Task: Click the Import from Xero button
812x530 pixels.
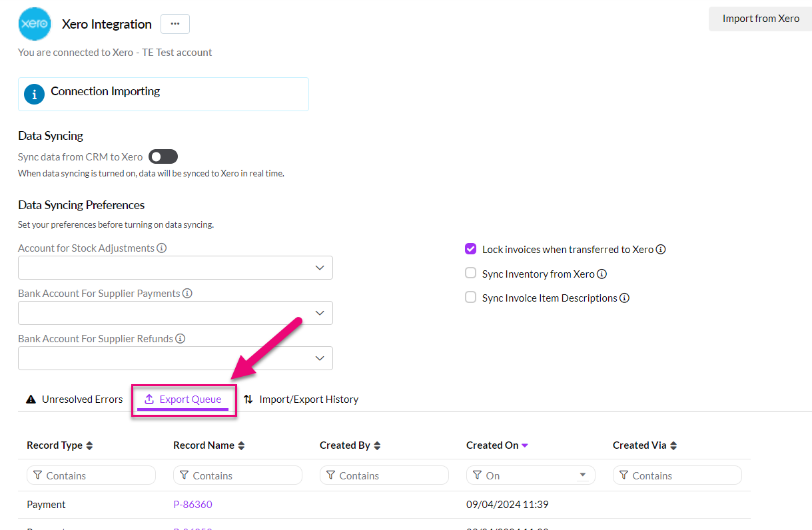Action: coord(761,19)
